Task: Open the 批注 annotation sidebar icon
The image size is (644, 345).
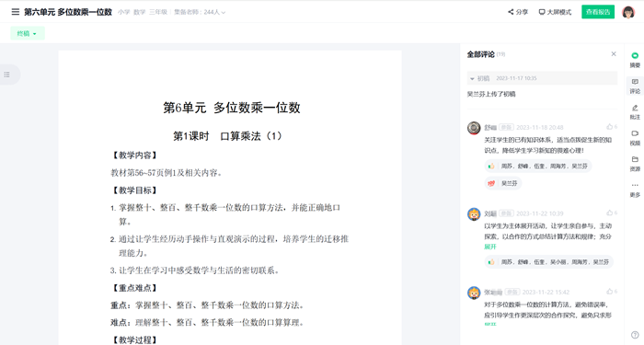Action: pos(635,111)
